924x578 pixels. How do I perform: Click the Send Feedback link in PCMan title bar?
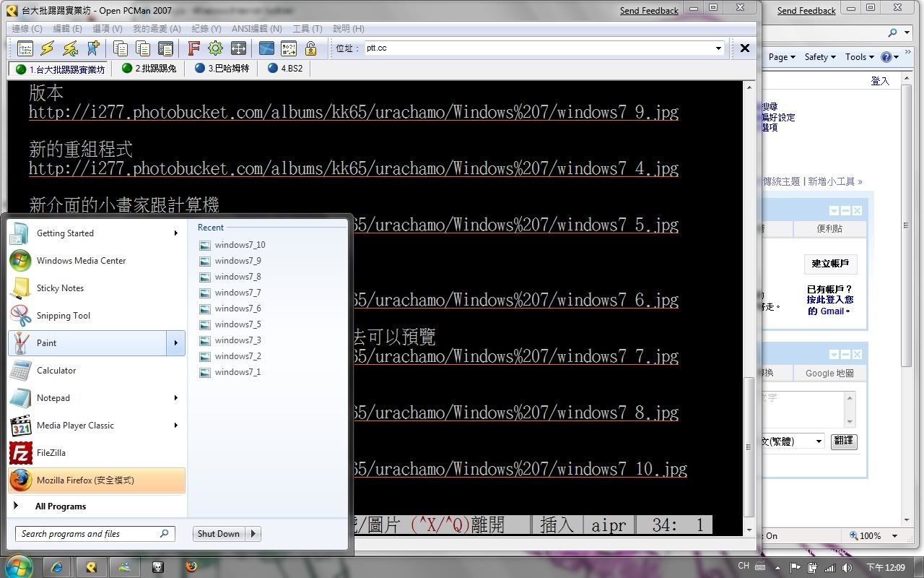[x=649, y=11]
